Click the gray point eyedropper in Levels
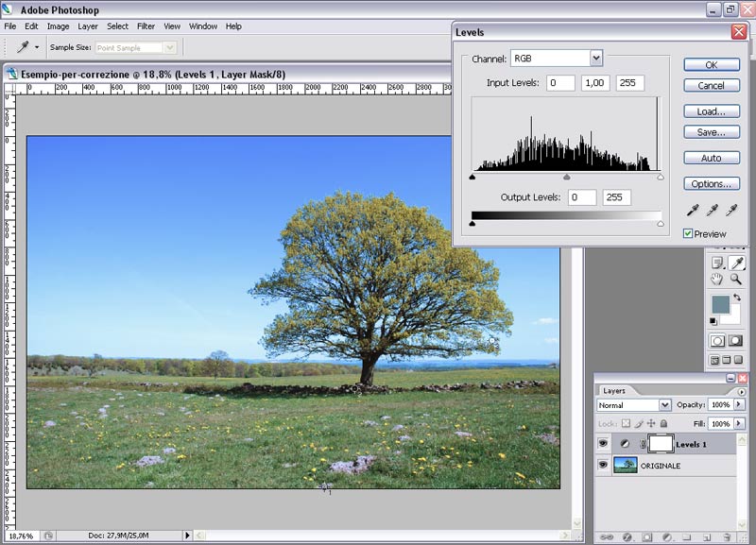The height and width of the screenshot is (545, 756). click(x=712, y=211)
